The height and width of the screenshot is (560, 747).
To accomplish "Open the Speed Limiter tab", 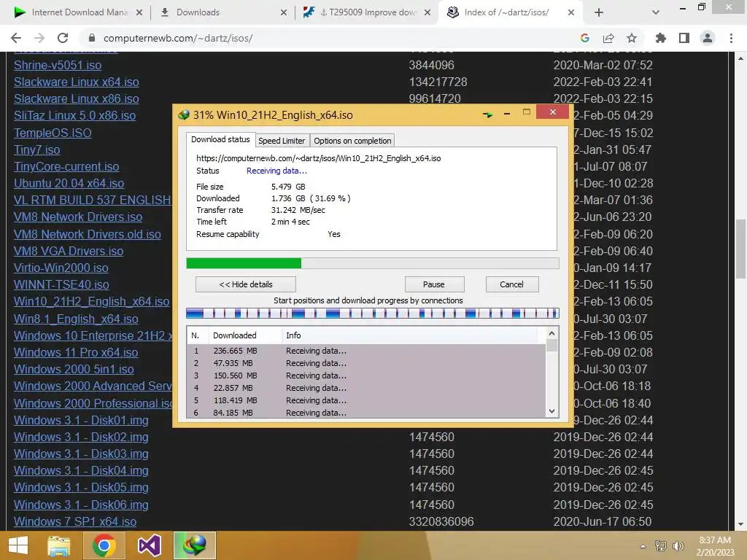I will point(282,141).
